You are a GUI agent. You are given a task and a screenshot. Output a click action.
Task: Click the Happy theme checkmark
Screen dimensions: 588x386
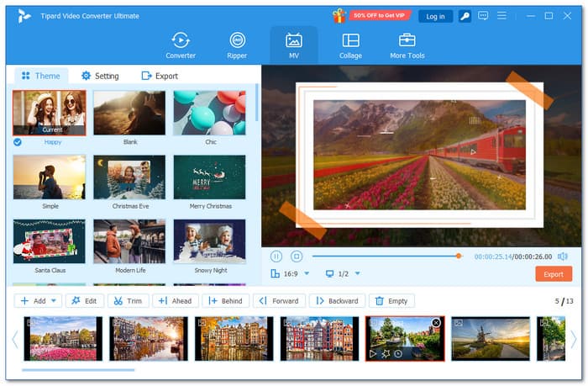tap(18, 142)
